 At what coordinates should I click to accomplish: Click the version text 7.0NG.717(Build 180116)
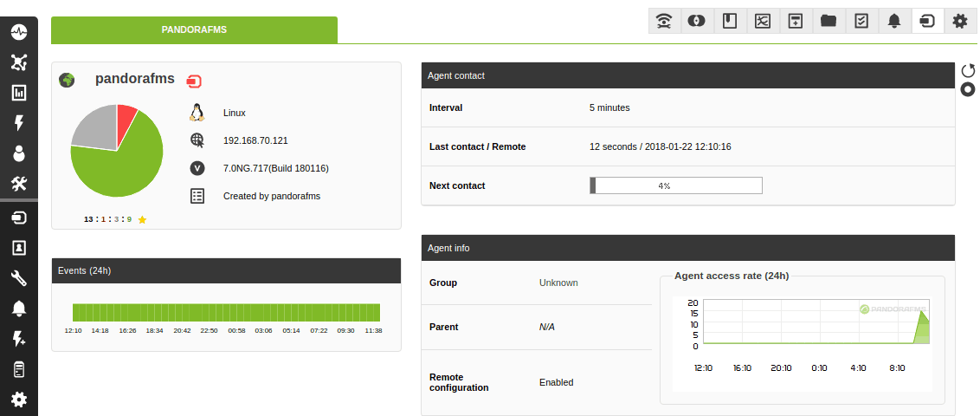(276, 168)
